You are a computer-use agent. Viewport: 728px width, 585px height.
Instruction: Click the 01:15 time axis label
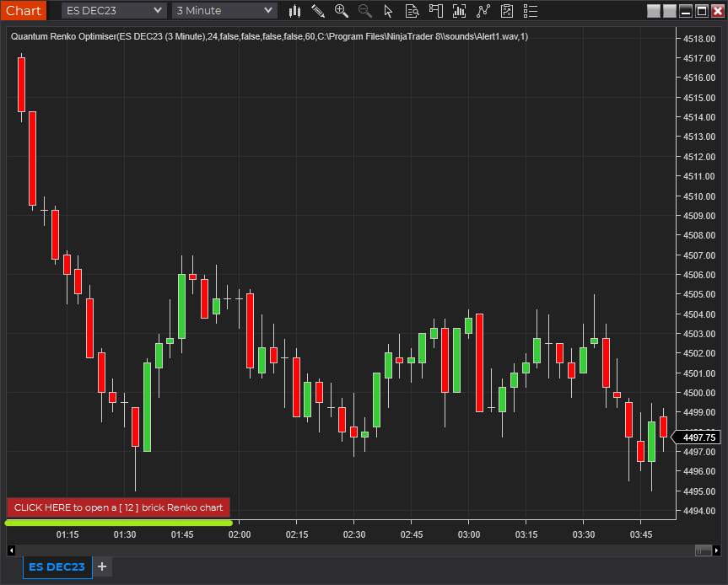pos(67,534)
